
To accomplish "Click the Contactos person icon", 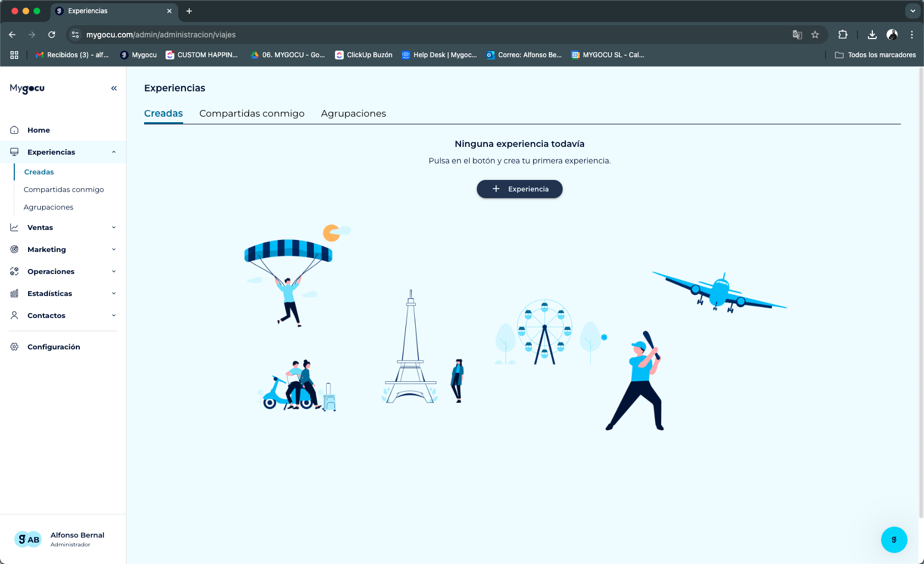I will click(x=14, y=315).
